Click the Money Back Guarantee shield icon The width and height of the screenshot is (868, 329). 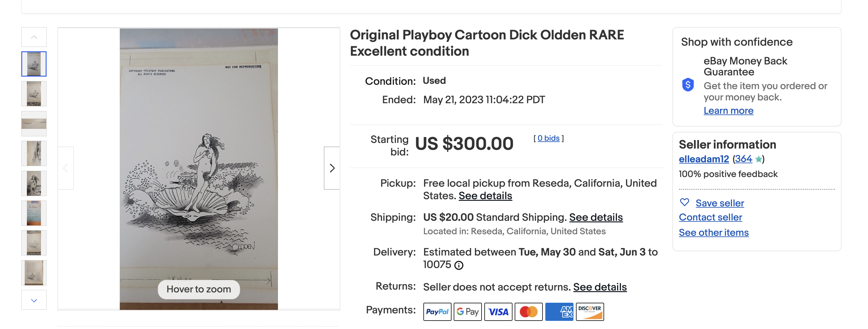click(x=688, y=85)
